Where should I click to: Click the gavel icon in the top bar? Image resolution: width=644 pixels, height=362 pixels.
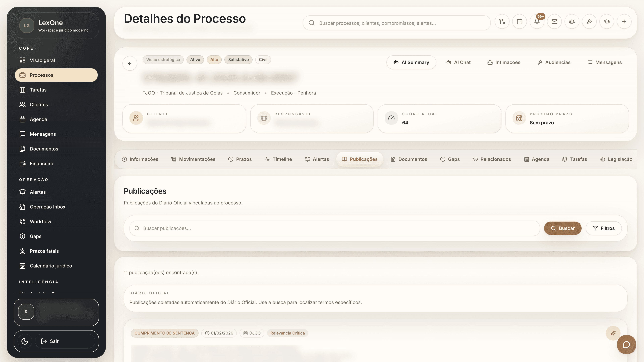click(589, 21)
